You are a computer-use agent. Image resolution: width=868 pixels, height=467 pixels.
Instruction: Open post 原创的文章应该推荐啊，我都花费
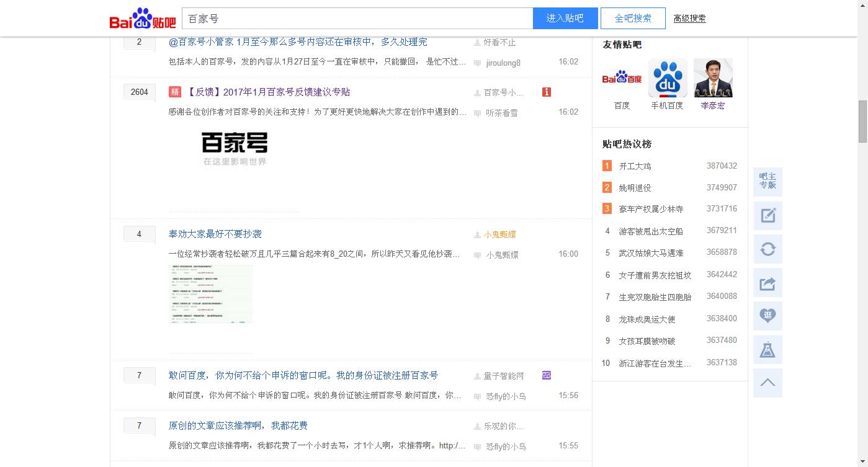click(x=238, y=425)
